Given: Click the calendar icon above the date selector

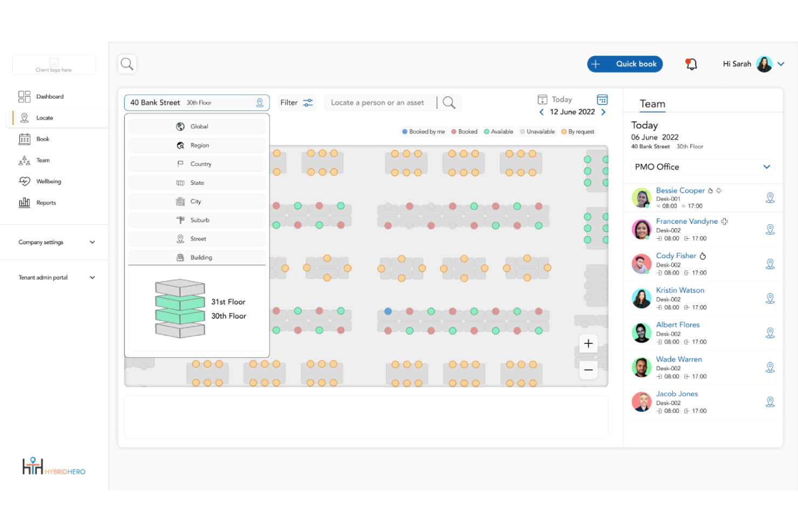Looking at the screenshot, I should pyautogui.click(x=602, y=99).
